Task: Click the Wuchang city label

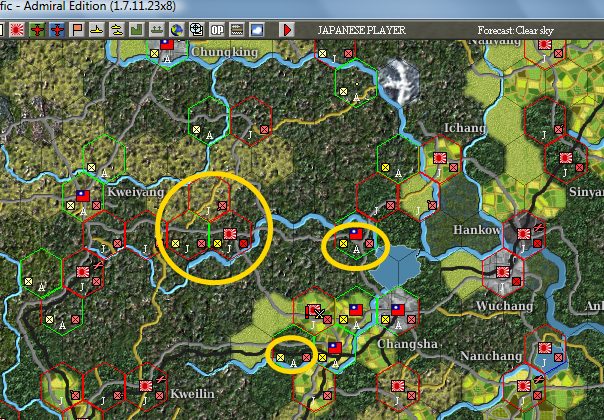Action: [x=505, y=306]
